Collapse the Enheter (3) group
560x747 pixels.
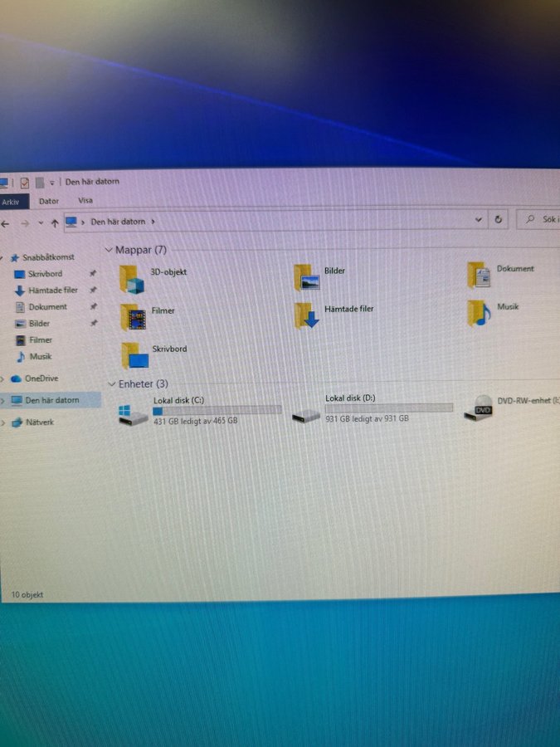(x=112, y=384)
